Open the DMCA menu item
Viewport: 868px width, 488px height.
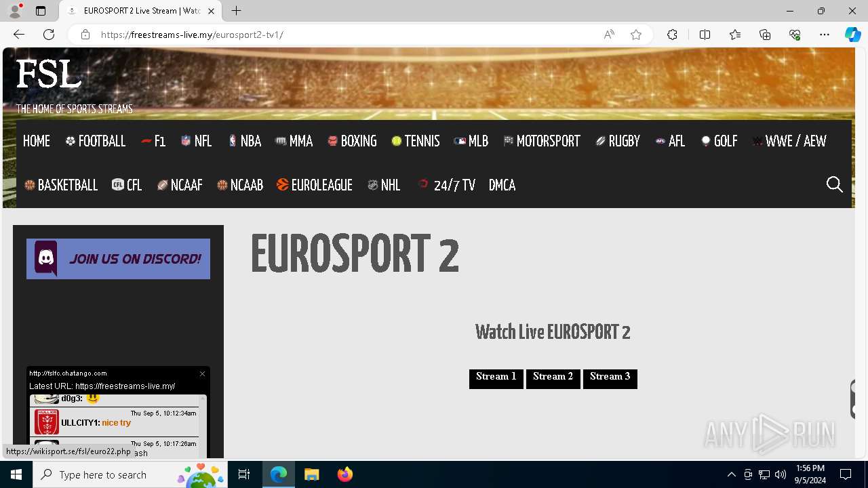point(502,185)
